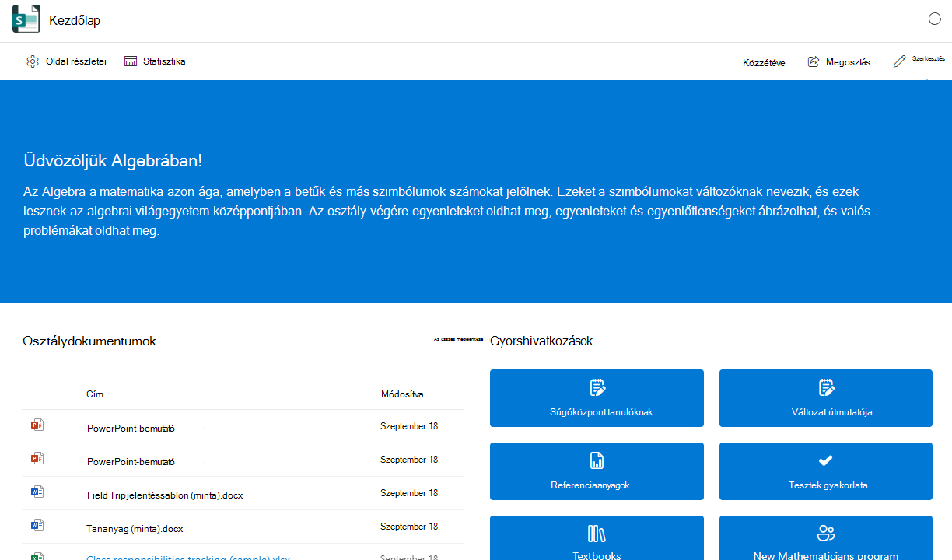
Task: Click the second PowerPoint file icon
Action: tap(37, 459)
